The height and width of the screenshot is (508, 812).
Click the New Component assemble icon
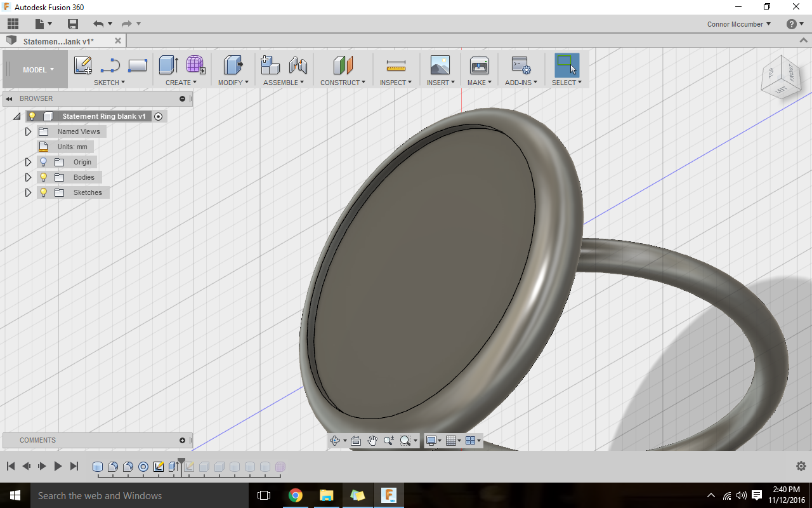270,65
